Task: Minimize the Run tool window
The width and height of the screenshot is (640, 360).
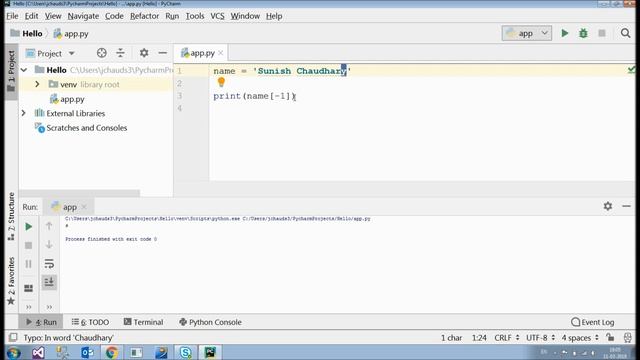Action: [x=626, y=206]
